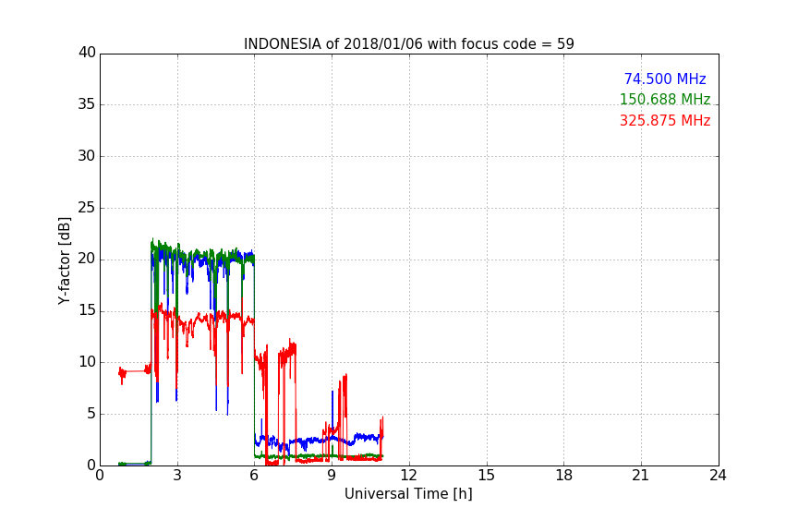Click x-axis tick value 21
The width and height of the screenshot is (798, 532).
pyautogui.click(x=641, y=476)
